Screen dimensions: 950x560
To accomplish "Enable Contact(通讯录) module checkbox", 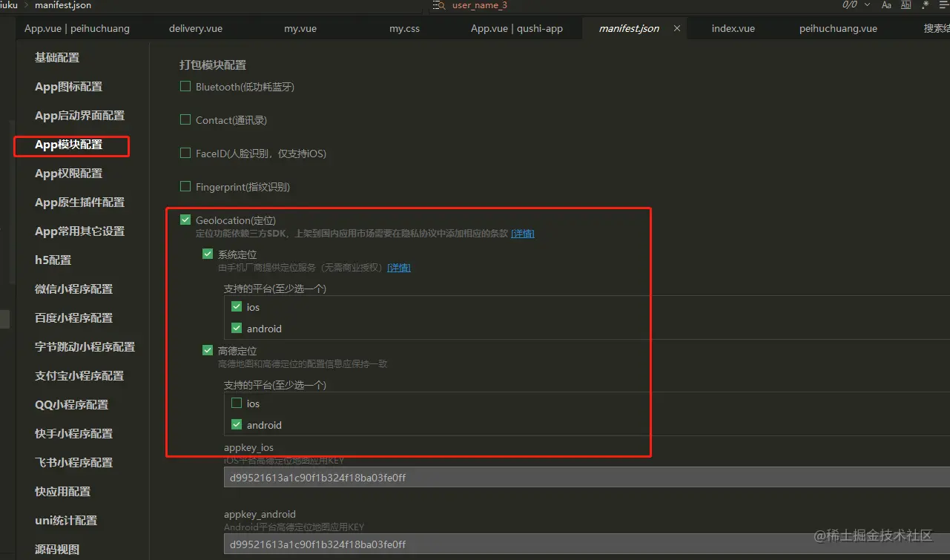I will pyautogui.click(x=185, y=119).
